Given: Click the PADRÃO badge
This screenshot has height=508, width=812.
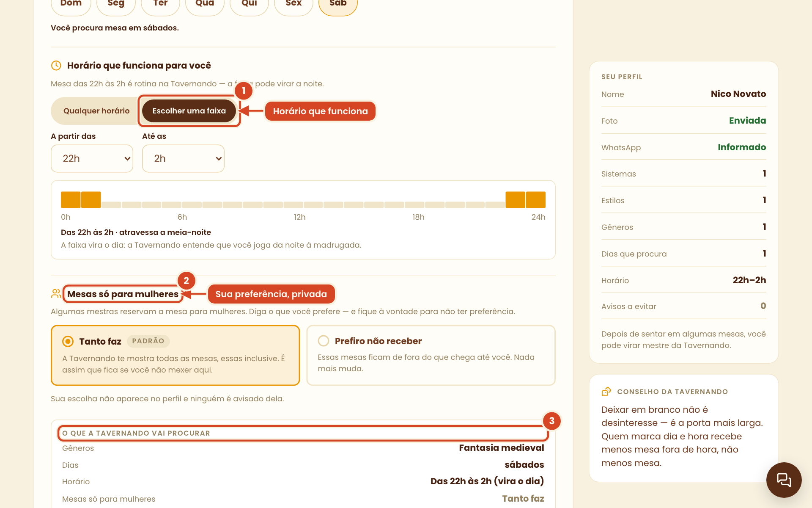Looking at the screenshot, I should pos(148,341).
